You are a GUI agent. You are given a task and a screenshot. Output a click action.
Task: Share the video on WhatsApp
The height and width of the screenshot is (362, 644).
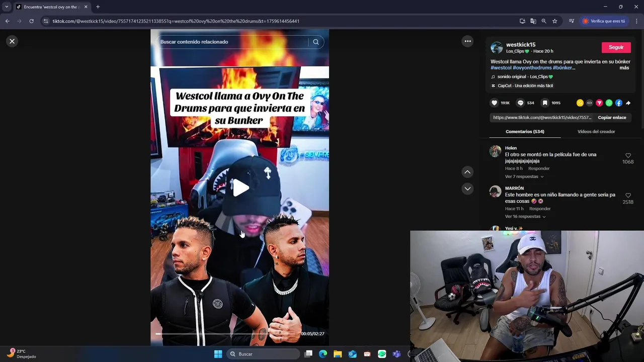tap(609, 103)
